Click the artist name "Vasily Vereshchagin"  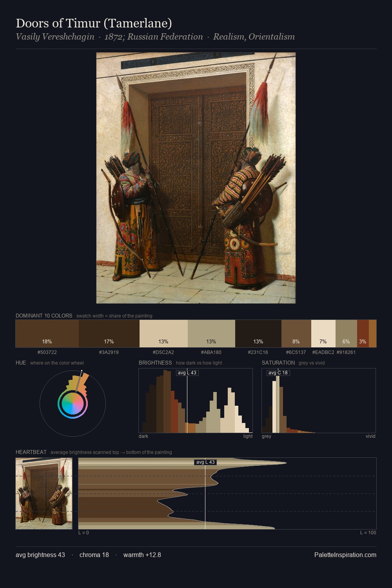(55, 37)
